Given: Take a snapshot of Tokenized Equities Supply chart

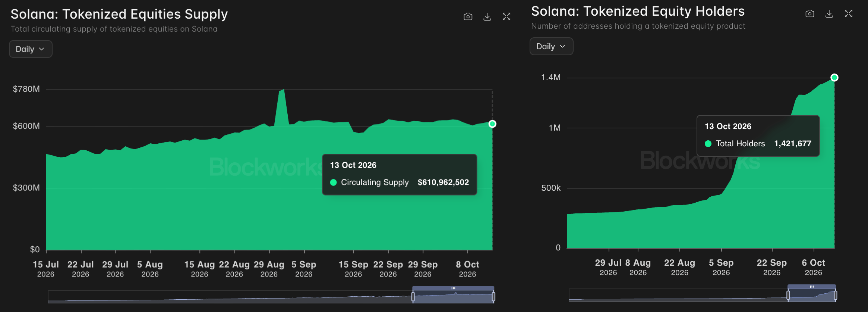Looking at the screenshot, I should pos(468,16).
